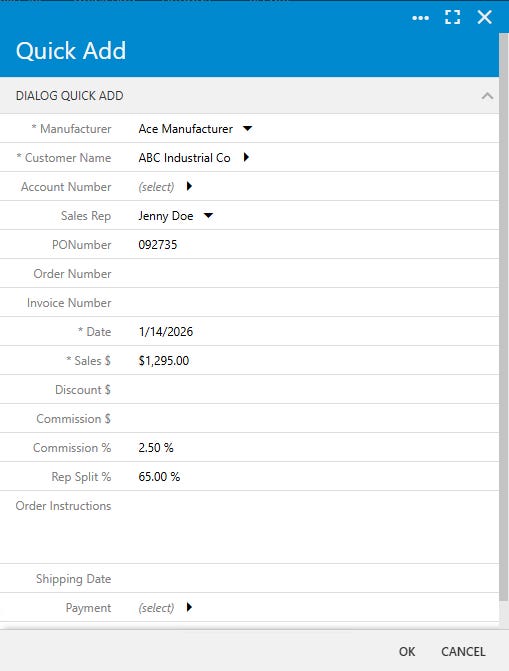This screenshot has width=509, height=671.
Task: Click the Account Number (select) placeholder
Action: 156,187
